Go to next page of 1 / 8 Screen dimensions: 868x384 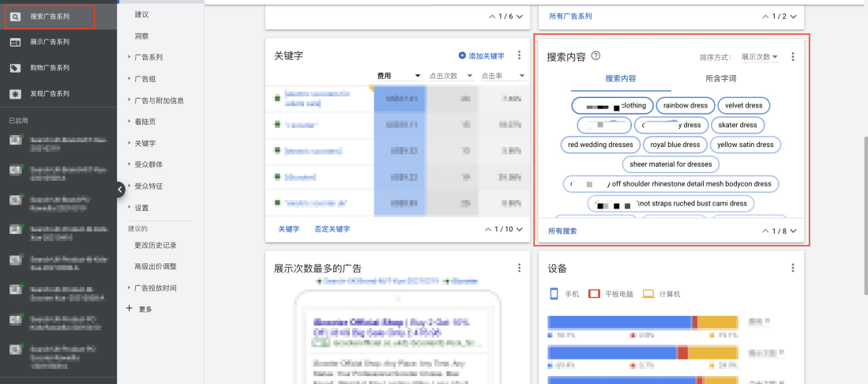click(x=794, y=231)
